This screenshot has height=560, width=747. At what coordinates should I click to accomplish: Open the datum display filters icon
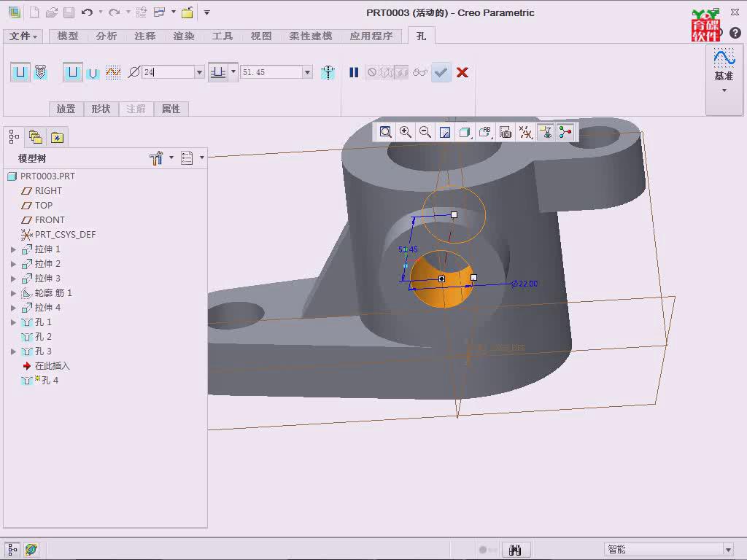[x=525, y=132]
